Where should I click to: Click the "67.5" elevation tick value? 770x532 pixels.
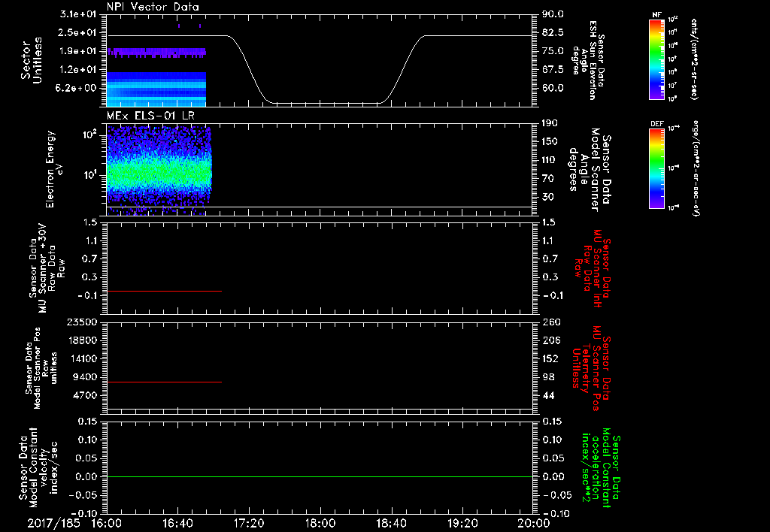tap(553, 70)
